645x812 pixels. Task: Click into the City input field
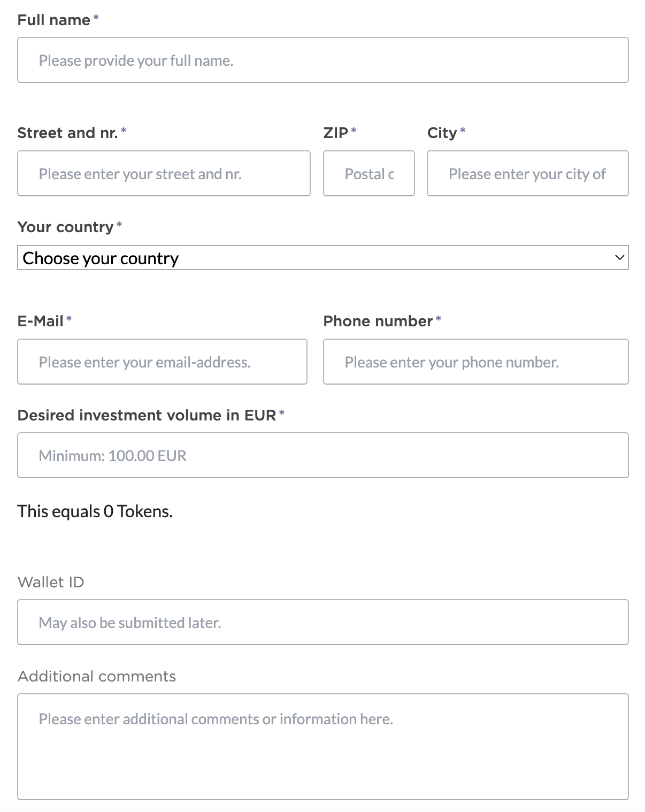click(x=527, y=173)
